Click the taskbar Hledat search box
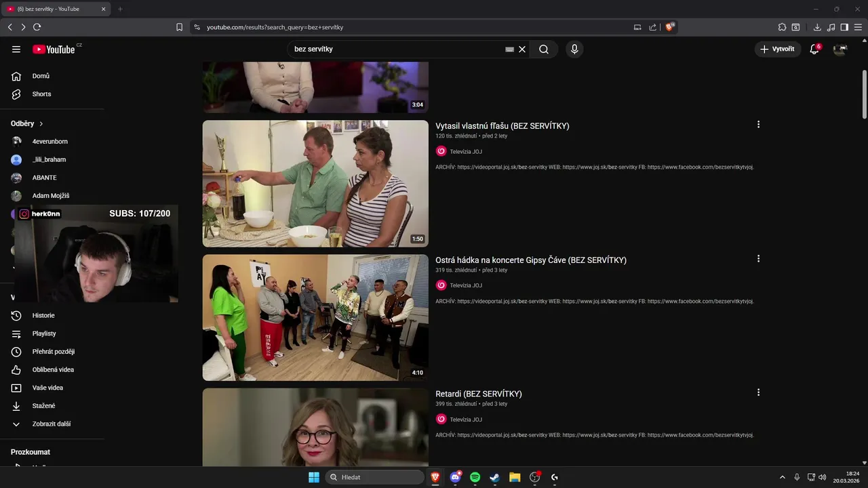Screen dimensions: 868x488 point(374,477)
